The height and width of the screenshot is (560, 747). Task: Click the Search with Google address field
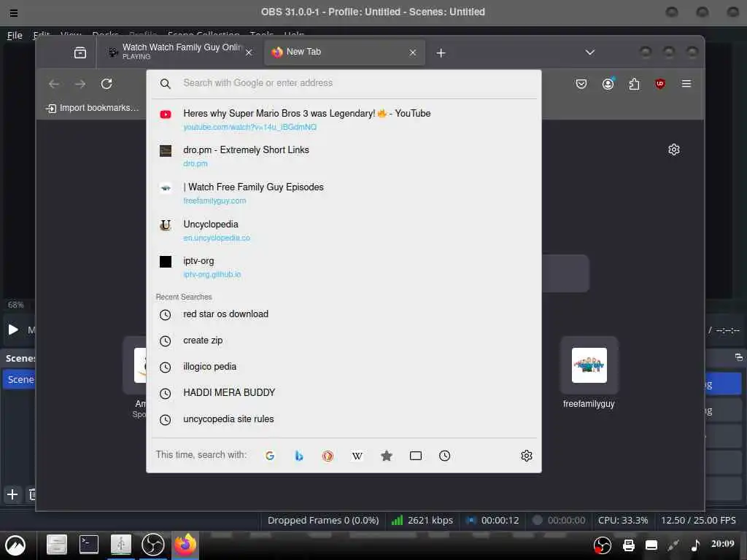coord(344,83)
